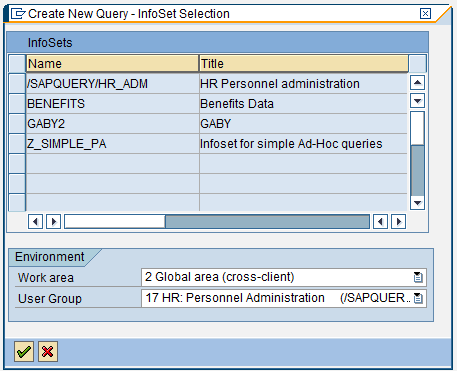Open the dialog title bar menu icon
Screen dimensions: 457x371
pyautogui.click(x=18, y=14)
